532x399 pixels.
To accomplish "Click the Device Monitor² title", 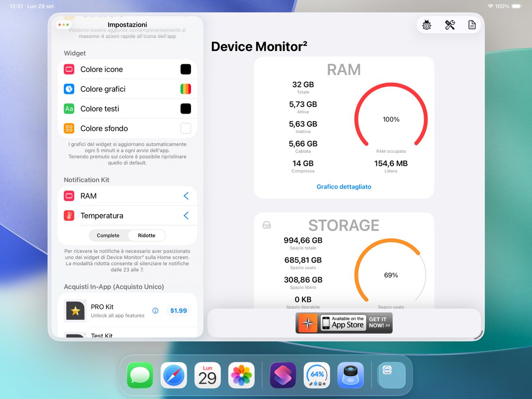I will [x=259, y=47].
